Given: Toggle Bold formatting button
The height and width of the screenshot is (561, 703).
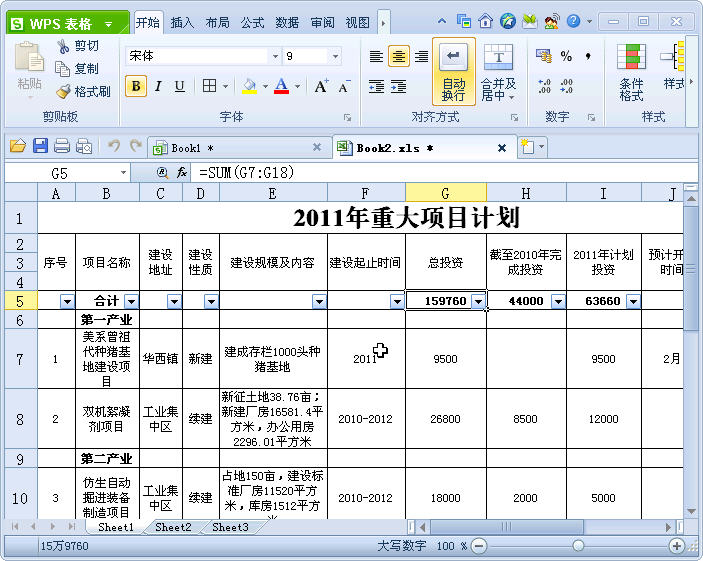Looking at the screenshot, I should click(x=136, y=86).
